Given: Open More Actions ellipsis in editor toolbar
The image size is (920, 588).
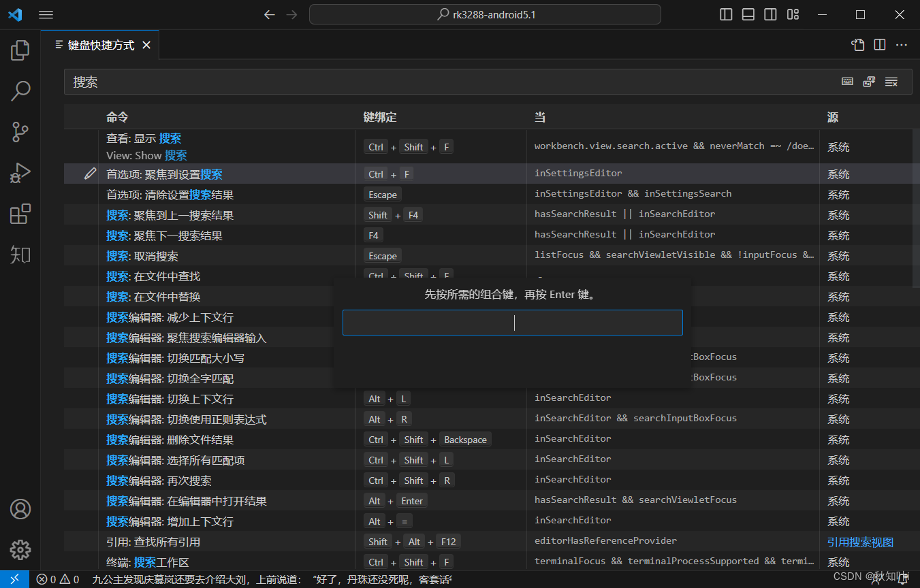Looking at the screenshot, I should 902,45.
